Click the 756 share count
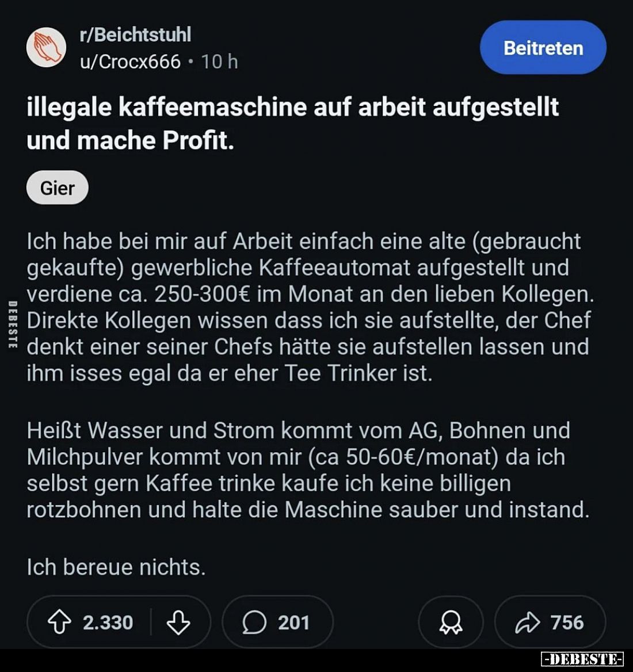The height and width of the screenshot is (672, 633). point(567,623)
